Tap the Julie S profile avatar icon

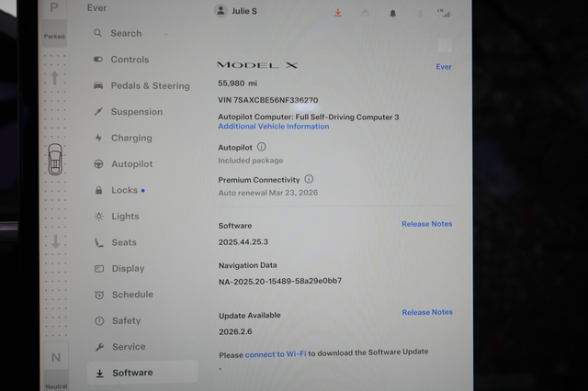[220, 11]
